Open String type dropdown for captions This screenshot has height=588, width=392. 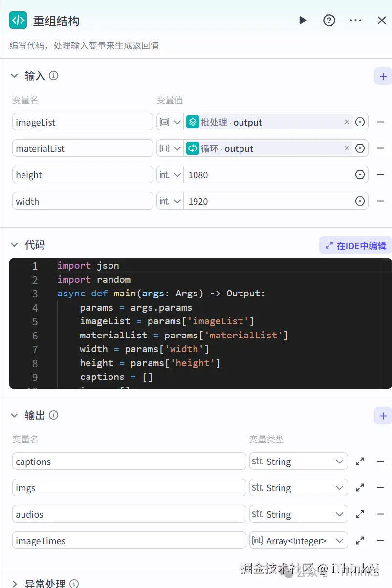[298, 462]
